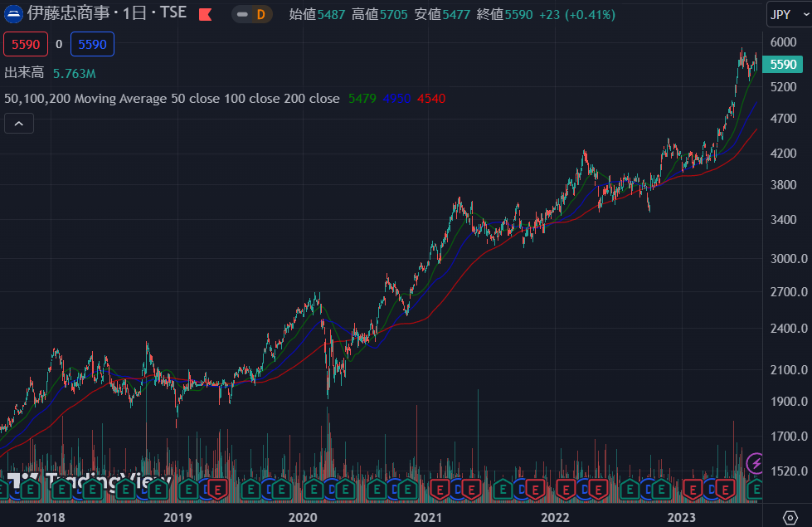
Task: Click the highlighted 5590 current price tag
Action: [782, 65]
